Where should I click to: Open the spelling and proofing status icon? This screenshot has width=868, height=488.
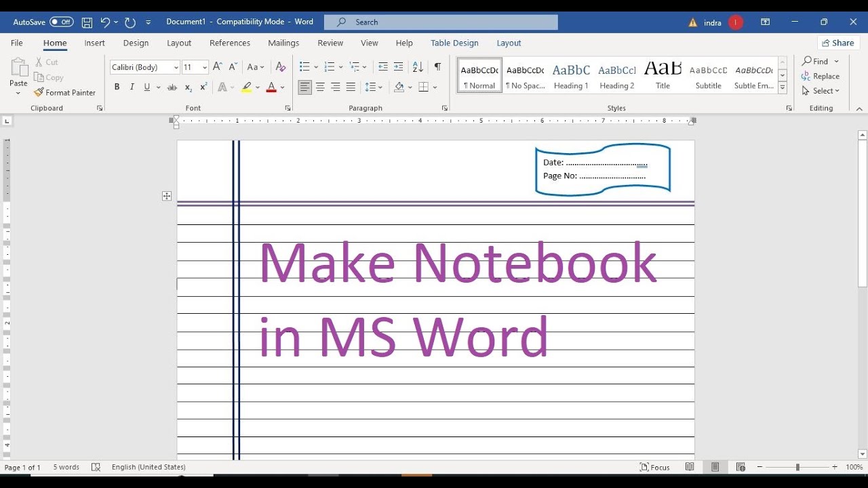[96, 467]
